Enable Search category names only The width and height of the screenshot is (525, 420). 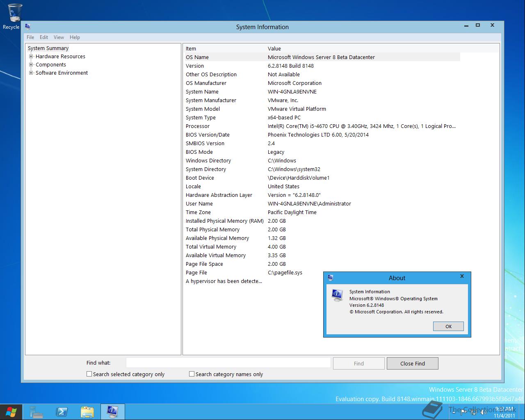(x=192, y=374)
